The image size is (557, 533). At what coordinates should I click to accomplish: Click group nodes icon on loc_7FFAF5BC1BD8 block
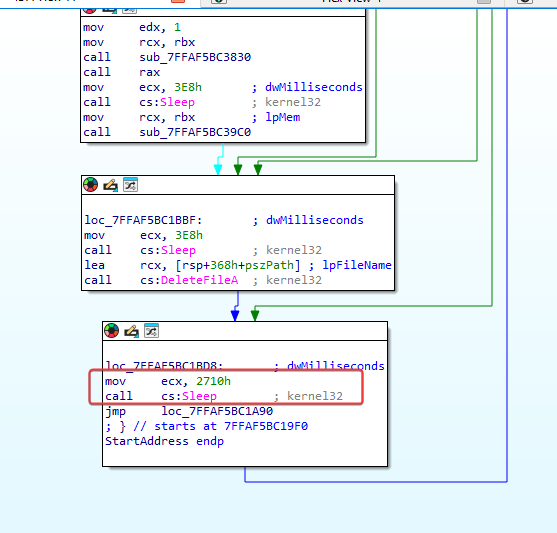(151, 331)
